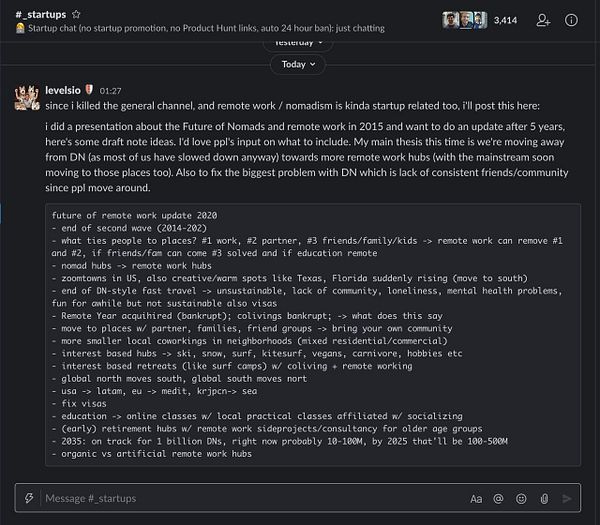600x525 pixels.
Task: Open channel details info icon
Action: (571, 20)
